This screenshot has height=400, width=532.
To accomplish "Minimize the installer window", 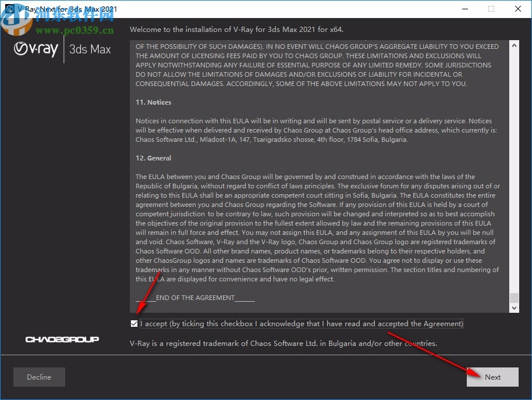I will (x=464, y=9).
